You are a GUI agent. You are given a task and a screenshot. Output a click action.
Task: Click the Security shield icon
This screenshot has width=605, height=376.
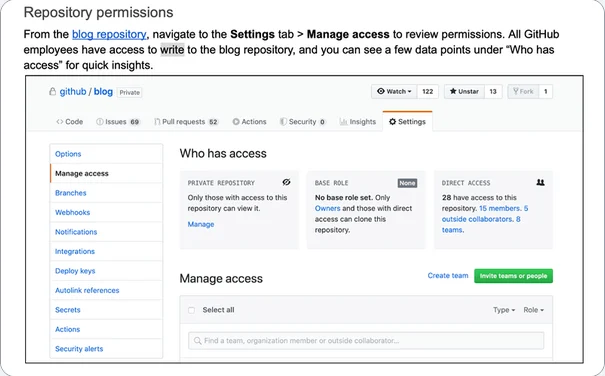tap(283, 122)
